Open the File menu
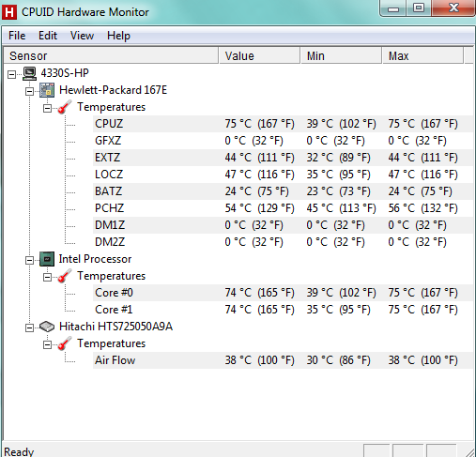The image size is (476, 457). click(x=17, y=36)
